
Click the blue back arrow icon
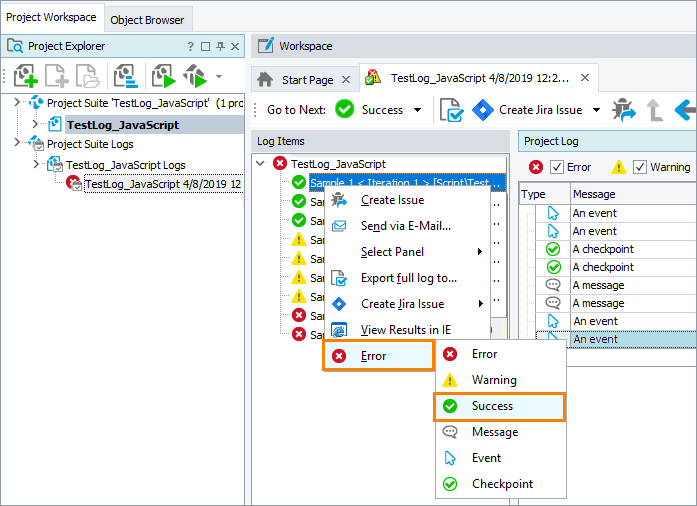click(x=685, y=110)
